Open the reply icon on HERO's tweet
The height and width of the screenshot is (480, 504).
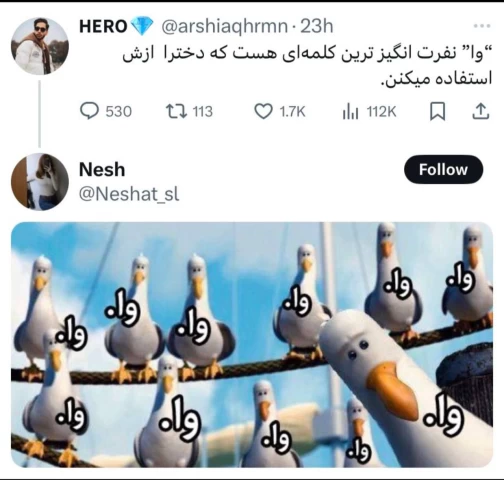point(89,111)
